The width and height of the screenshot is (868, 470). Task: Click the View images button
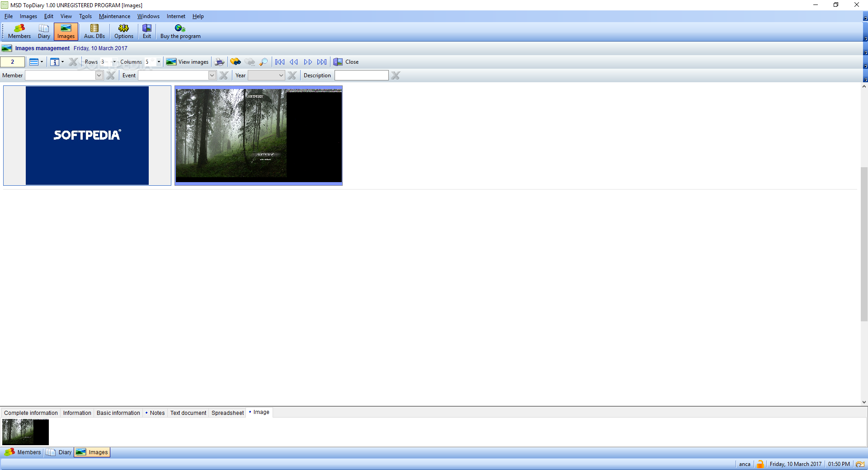[x=187, y=62]
